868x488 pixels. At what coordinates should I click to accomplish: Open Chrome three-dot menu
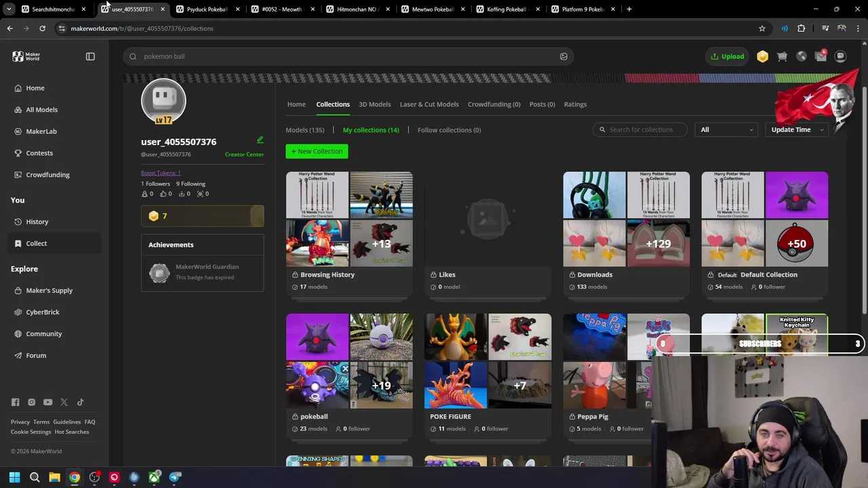point(858,28)
